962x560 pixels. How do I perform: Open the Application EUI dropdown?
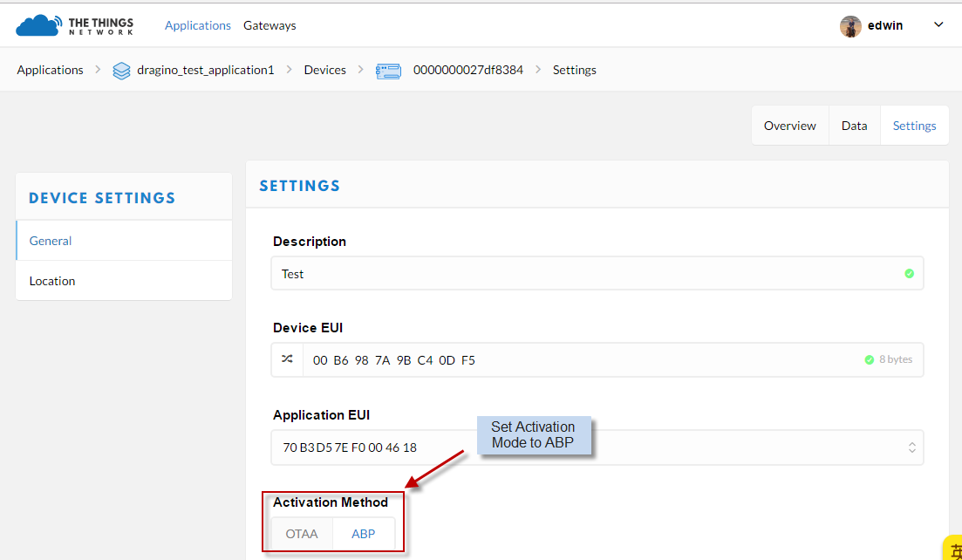click(597, 447)
